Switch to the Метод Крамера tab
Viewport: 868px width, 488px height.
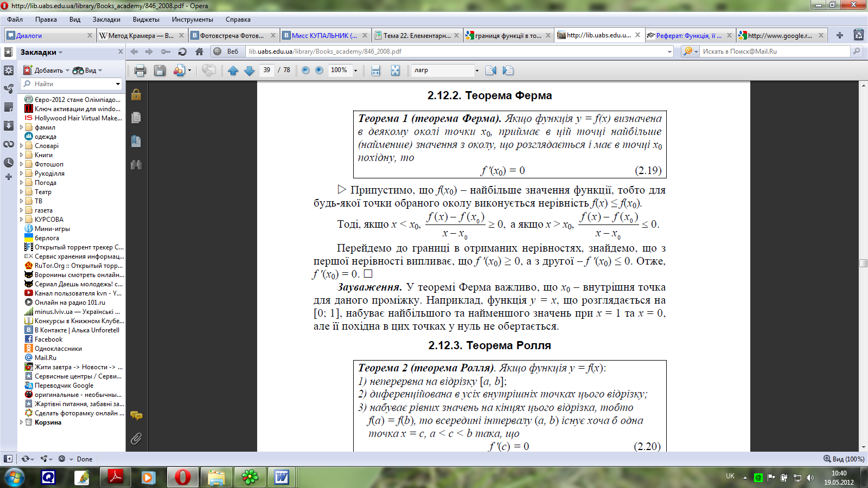pyautogui.click(x=141, y=36)
